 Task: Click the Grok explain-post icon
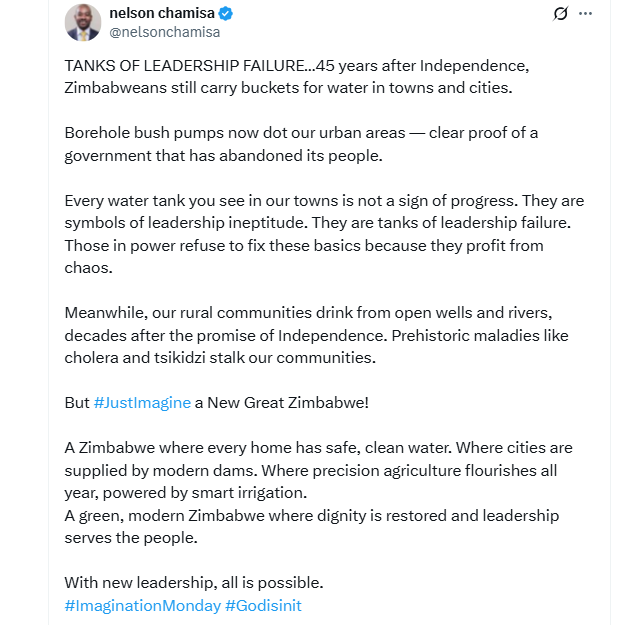pos(560,14)
